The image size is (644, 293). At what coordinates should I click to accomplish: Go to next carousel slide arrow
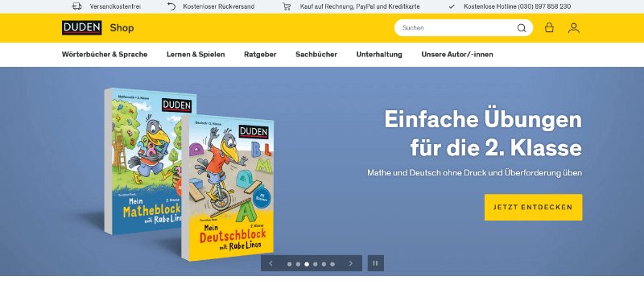(x=351, y=263)
